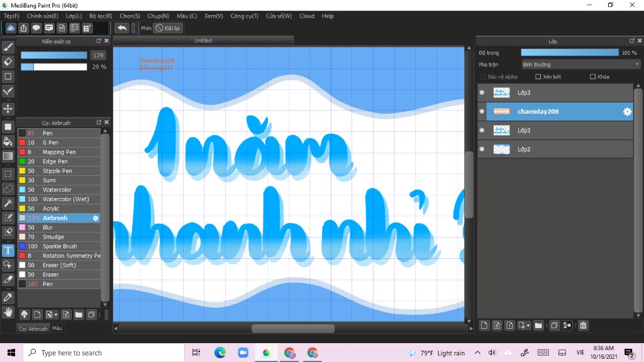
Task: Select the Eyedropper tool
Action: tap(8, 297)
